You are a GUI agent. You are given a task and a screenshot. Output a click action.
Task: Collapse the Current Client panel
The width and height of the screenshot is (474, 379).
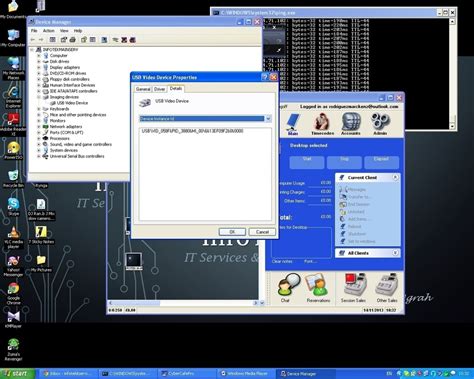[x=395, y=177]
